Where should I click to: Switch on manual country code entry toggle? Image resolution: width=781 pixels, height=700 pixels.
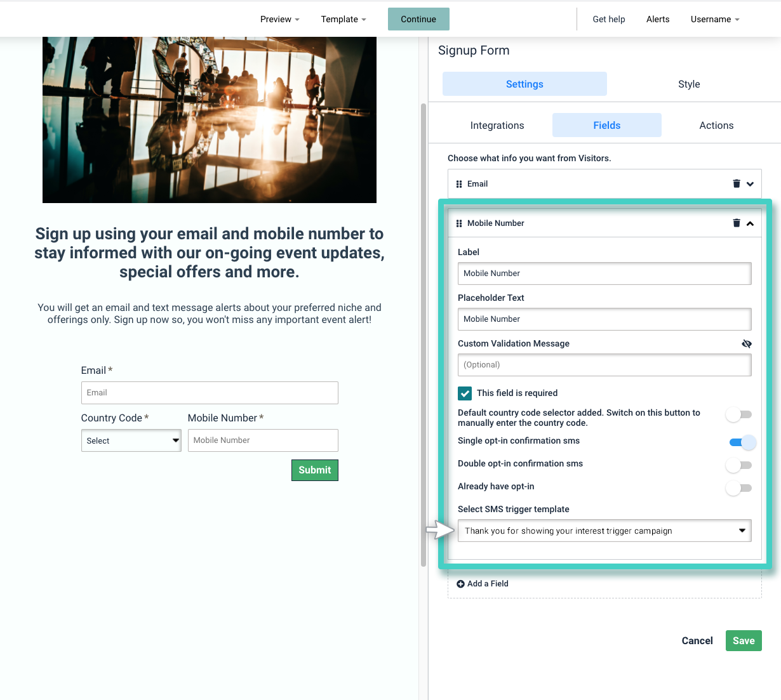click(739, 414)
